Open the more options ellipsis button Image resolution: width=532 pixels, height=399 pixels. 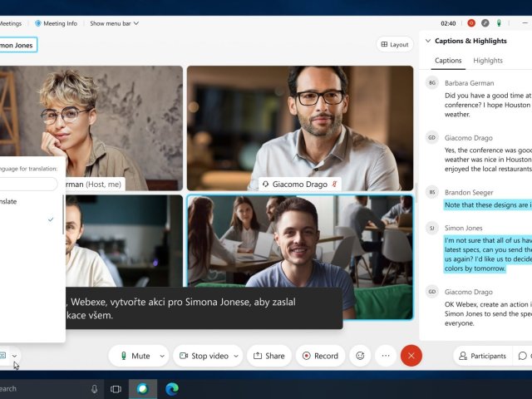pos(386,356)
